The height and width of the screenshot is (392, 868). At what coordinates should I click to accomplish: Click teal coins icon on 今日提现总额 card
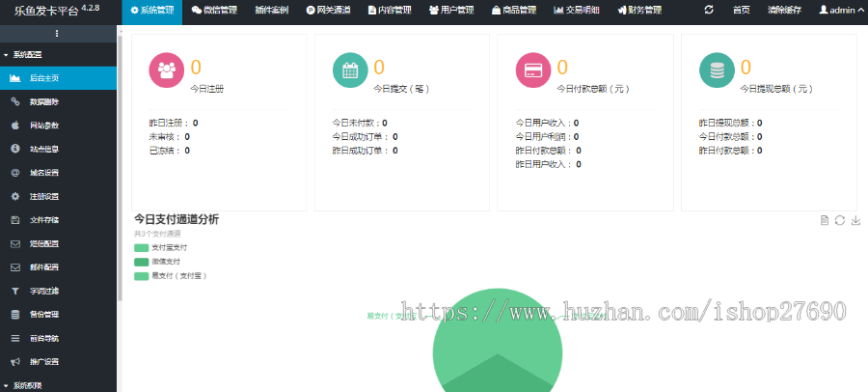[x=717, y=70]
